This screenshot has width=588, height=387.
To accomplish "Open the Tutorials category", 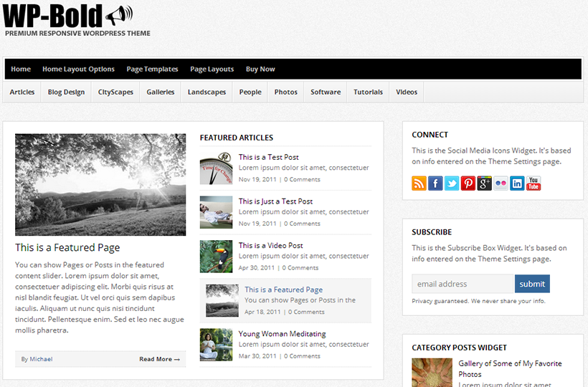I will [x=369, y=92].
